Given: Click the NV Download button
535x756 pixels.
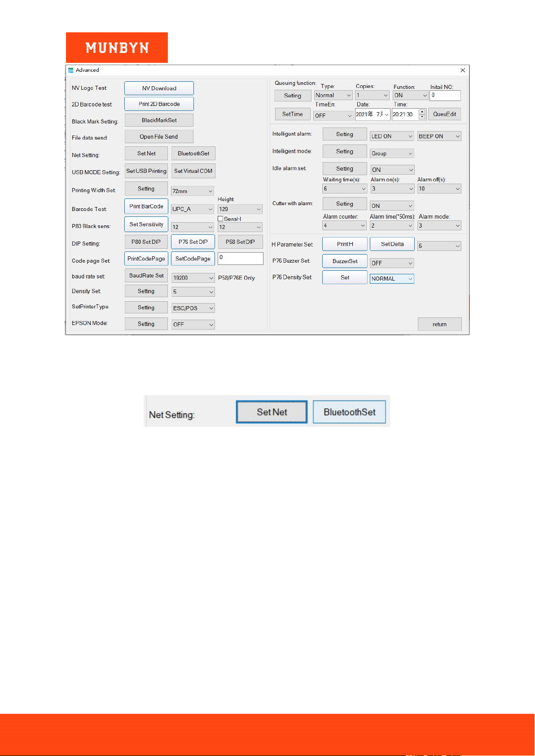Looking at the screenshot, I should click(x=159, y=88).
